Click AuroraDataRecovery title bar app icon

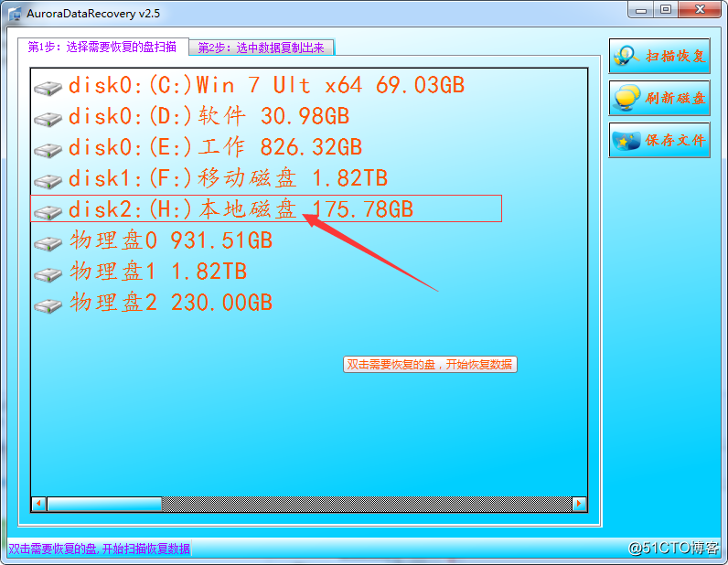tap(16, 14)
